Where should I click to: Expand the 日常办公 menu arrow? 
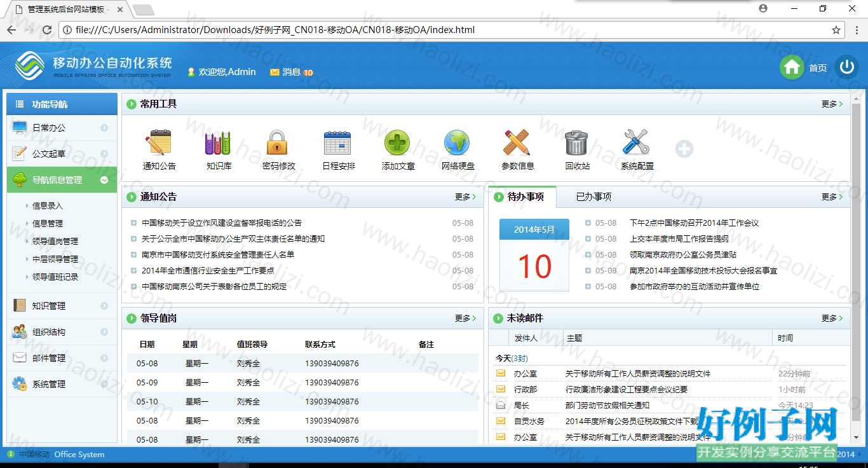click(x=104, y=128)
